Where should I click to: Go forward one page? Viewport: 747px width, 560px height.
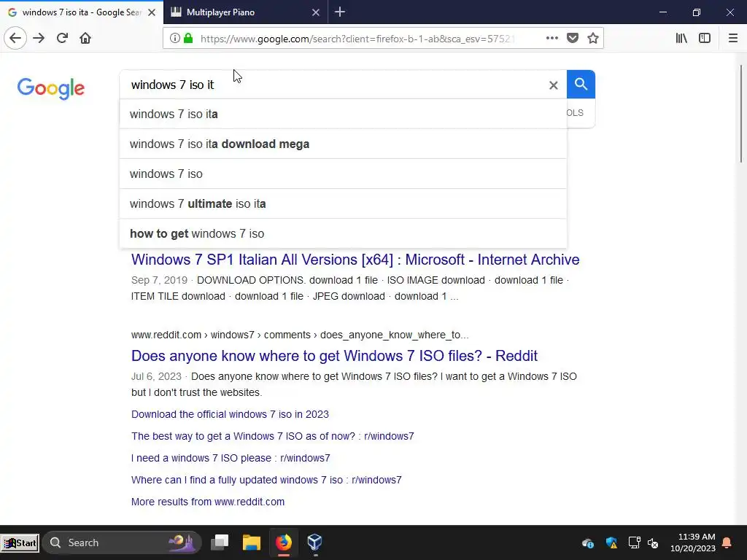(39, 38)
